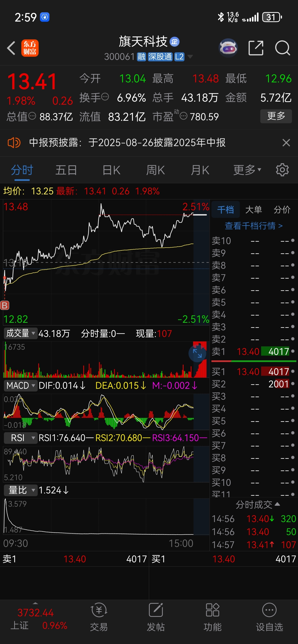
Task: Tap the info icon next to 市盈
Action: [x=183, y=116]
